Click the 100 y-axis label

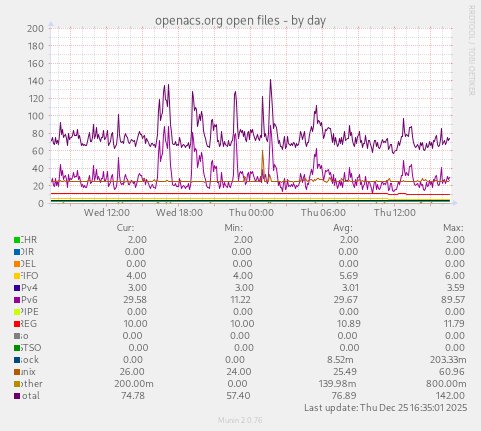point(35,116)
